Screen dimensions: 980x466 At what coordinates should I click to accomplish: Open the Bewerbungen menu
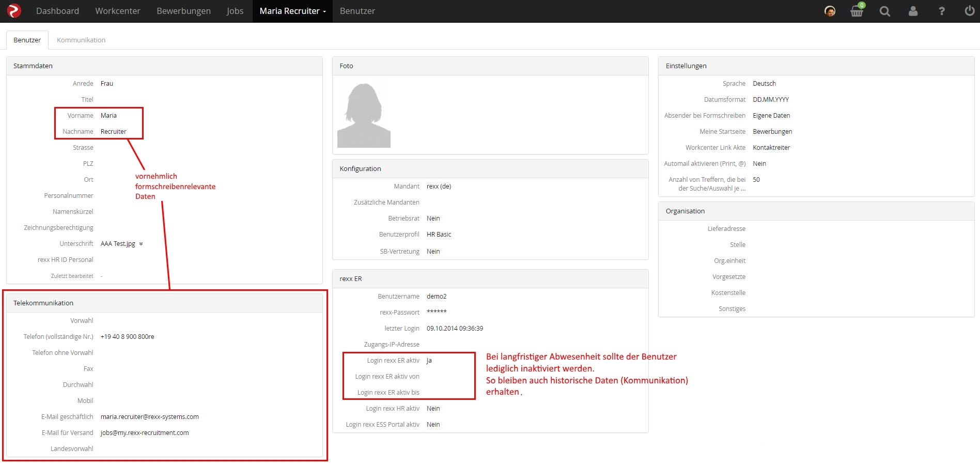pyautogui.click(x=183, y=11)
